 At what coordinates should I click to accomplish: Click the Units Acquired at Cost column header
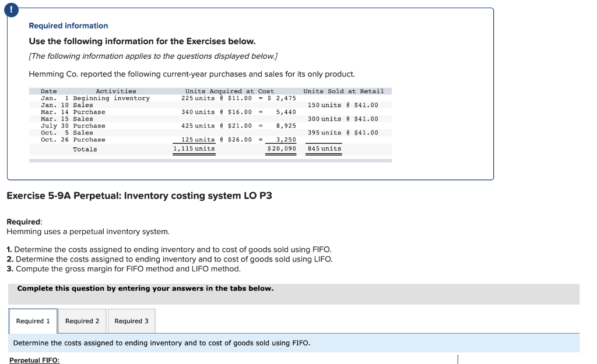click(x=228, y=91)
